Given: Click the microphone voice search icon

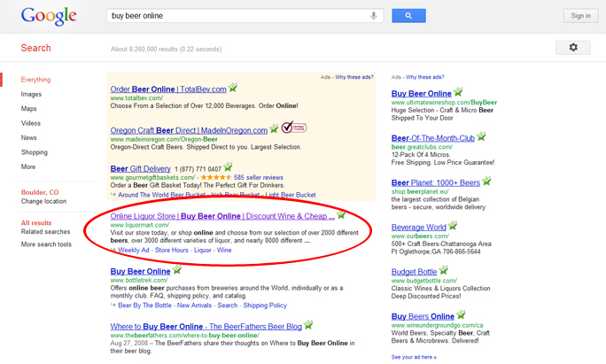Looking at the screenshot, I should click(375, 16).
